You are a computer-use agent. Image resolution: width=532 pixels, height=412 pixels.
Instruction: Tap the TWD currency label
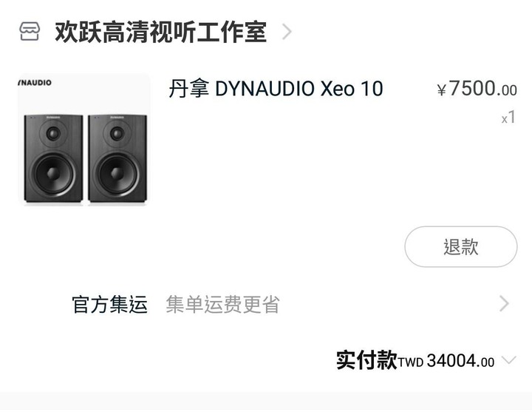coord(411,362)
